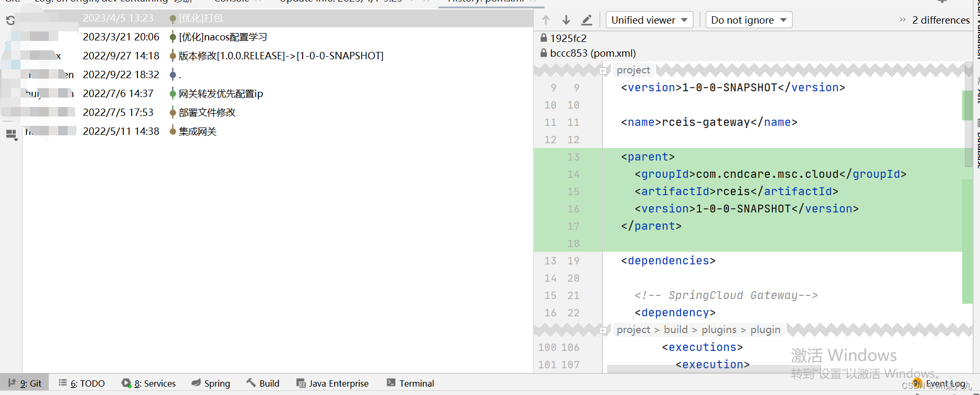Click the commit node dot for 网关转发优先配置ip

pos(173,93)
